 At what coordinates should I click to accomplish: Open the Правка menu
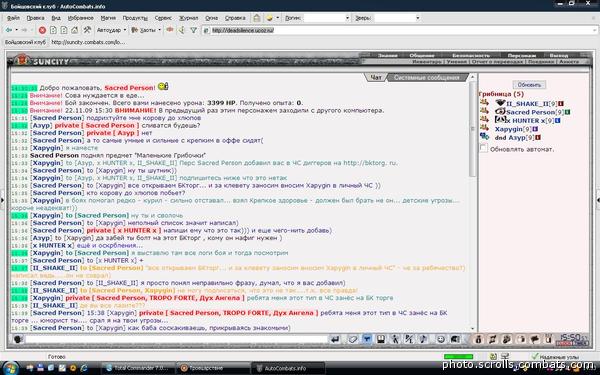point(36,18)
